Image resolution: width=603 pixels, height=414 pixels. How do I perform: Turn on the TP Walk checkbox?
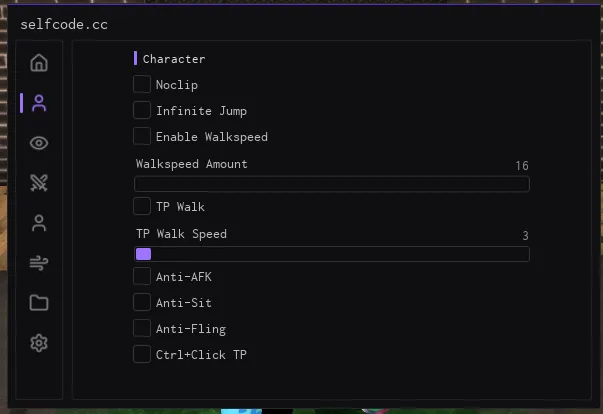(142, 206)
